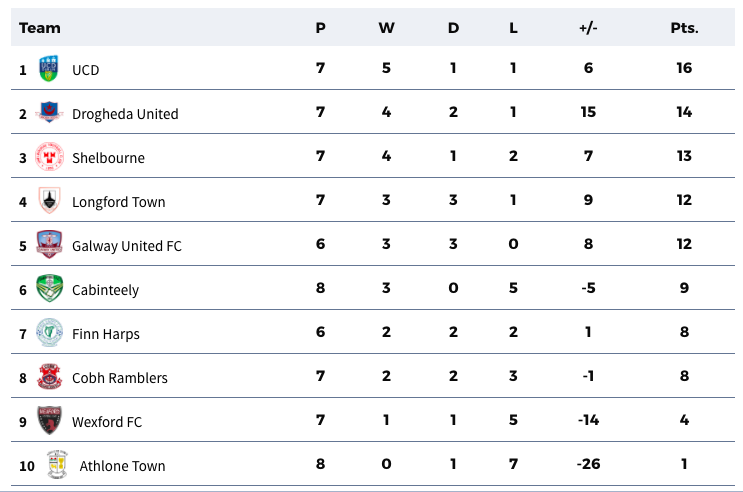This screenshot has height=492, width=743.
Task: Click the Galway United FC crest
Action: 49,244
